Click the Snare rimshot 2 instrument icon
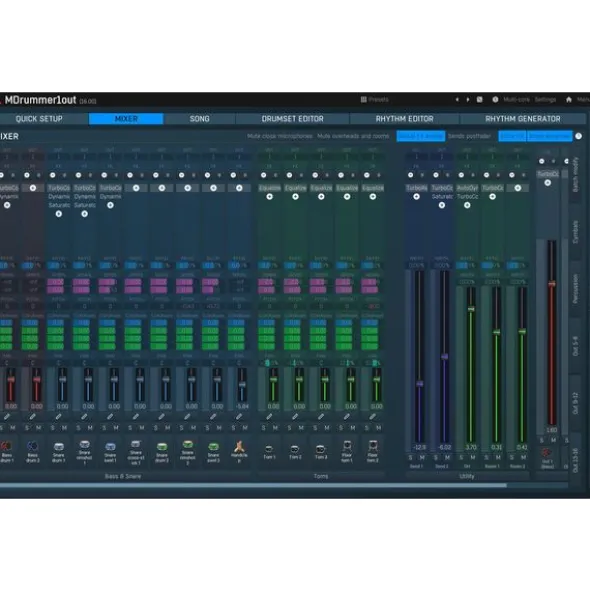This screenshot has height=591, width=590. click(187, 444)
